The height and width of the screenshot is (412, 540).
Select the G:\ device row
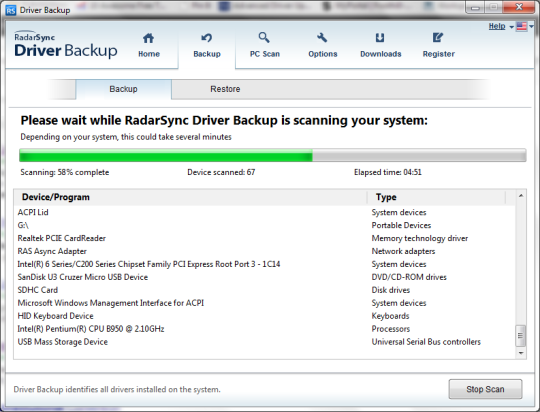click(x=264, y=226)
